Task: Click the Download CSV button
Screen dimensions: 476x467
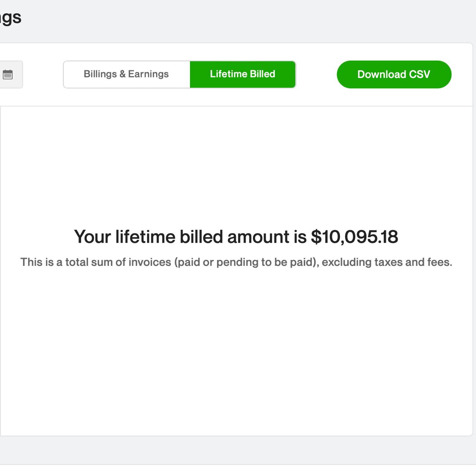Action: pos(394,74)
